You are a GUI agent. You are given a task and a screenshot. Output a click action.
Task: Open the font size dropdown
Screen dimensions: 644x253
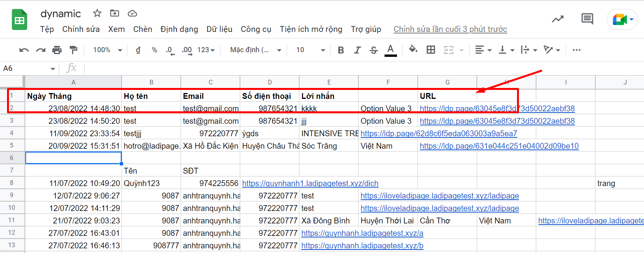pos(311,50)
